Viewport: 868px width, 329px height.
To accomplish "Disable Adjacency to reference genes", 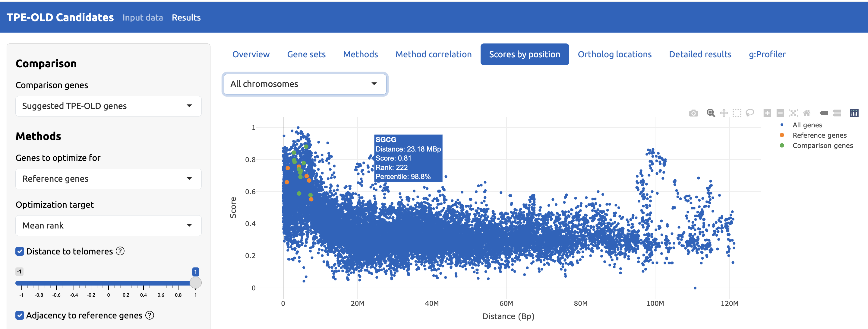I will click(x=20, y=315).
